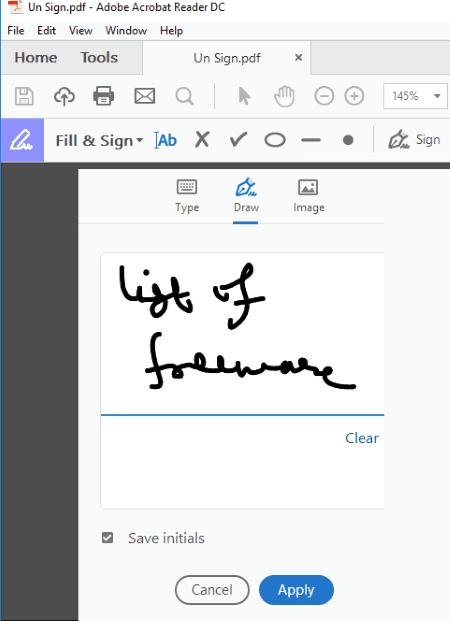Click inside the signature drawing area
450x621 pixels.
[242, 334]
